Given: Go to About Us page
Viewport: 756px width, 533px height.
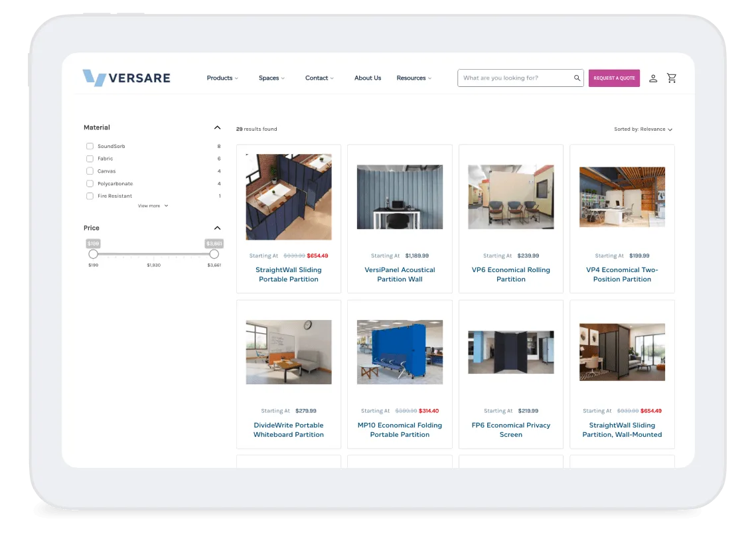Looking at the screenshot, I should pyautogui.click(x=368, y=78).
